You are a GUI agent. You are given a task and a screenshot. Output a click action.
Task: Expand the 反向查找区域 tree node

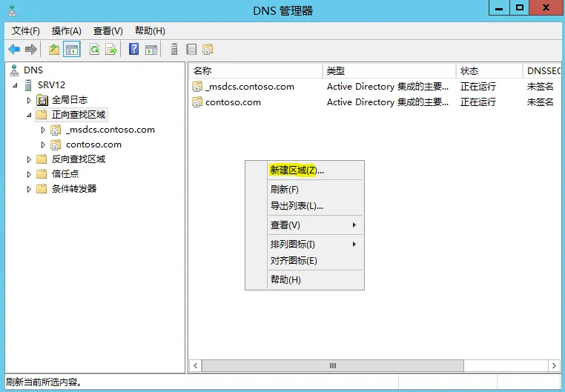pyautogui.click(x=30, y=159)
